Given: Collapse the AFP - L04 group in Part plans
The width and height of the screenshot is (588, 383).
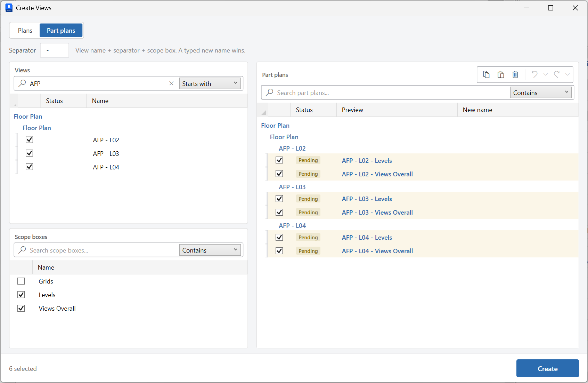Looking at the screenshot, I should (x=292, y=226).
